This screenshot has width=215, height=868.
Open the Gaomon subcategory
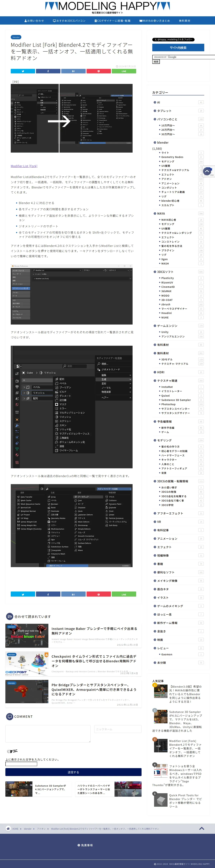(167, 654)
